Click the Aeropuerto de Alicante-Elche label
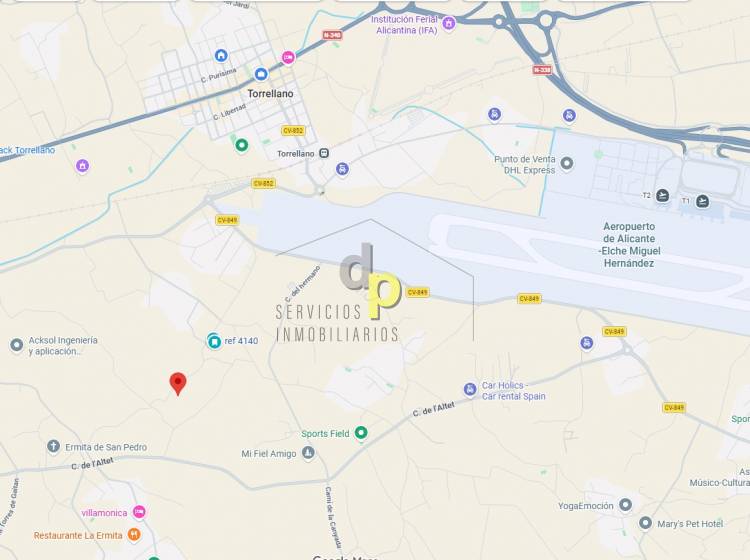750x560 pixels. tap(629, 244)
